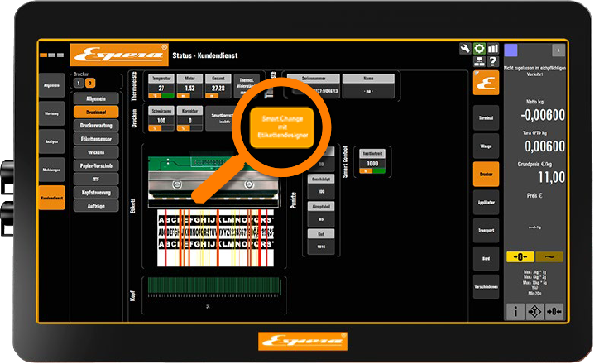The width and height of the screenshot is (604, 364).
Task: Click the small grey '1' scale button
Action: [x=558, y=50]
